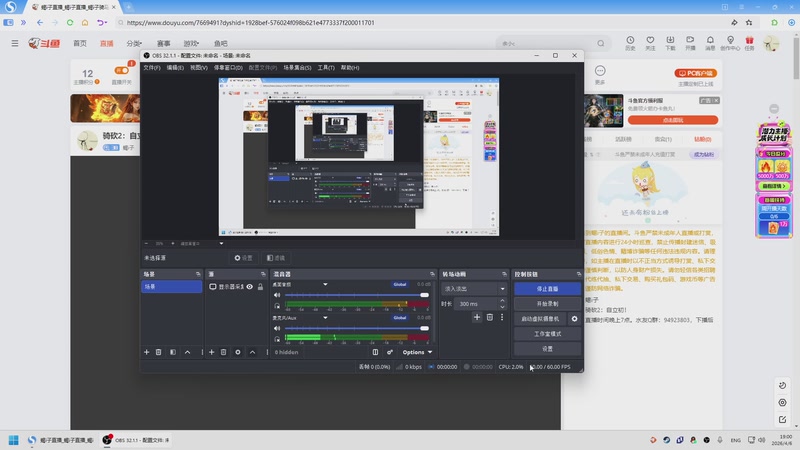Screen dimensions: 800x450
Task: Toggle visibility eye of 显示器采集 source
Action: coord(249,287)
